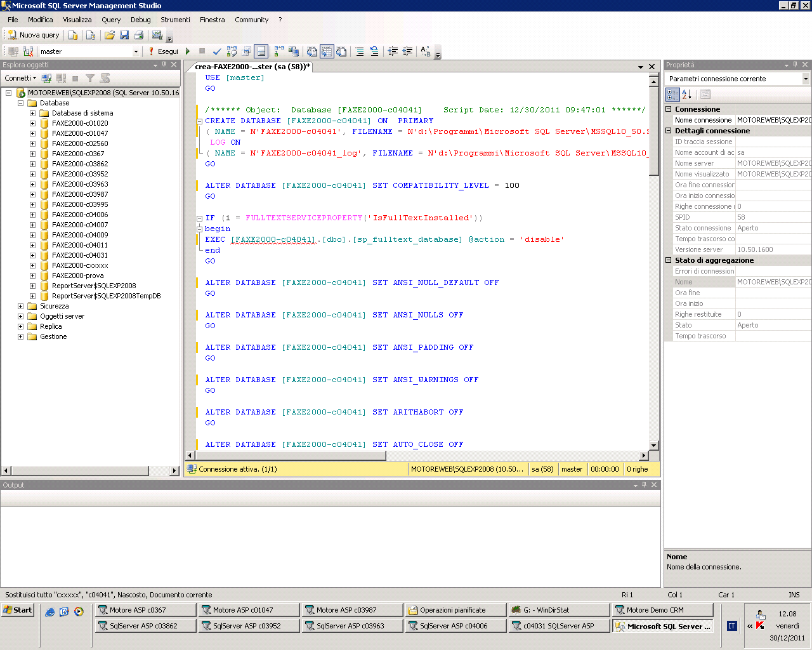This screenshot has height=650, width=812.
Task: Select the FAXE2000-cxxxxx database
Action: [x=80, y=265]
